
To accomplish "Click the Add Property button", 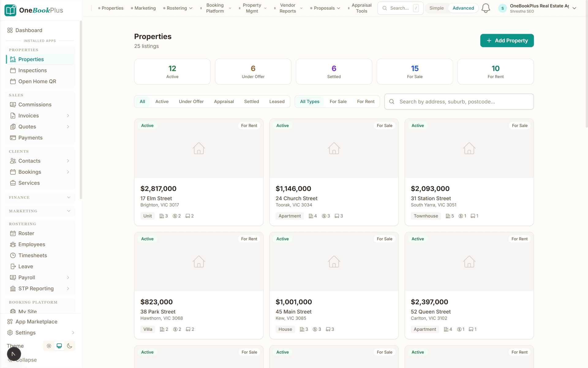I will [507, 40].
